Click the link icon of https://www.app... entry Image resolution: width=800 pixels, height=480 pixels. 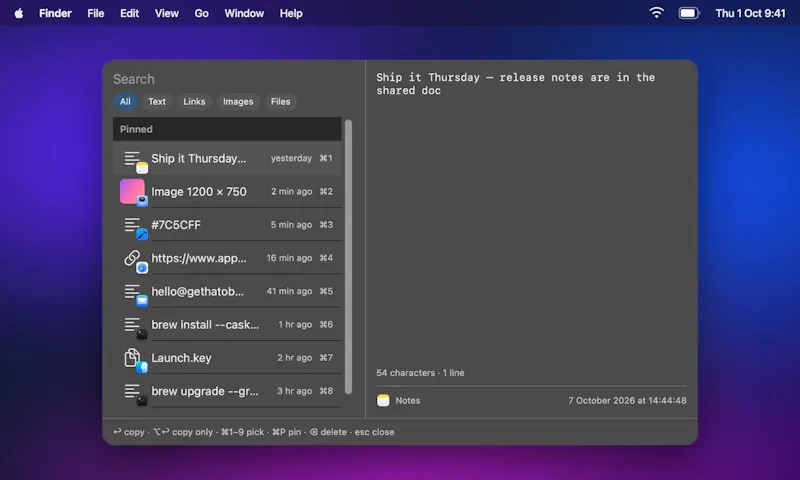132,258
